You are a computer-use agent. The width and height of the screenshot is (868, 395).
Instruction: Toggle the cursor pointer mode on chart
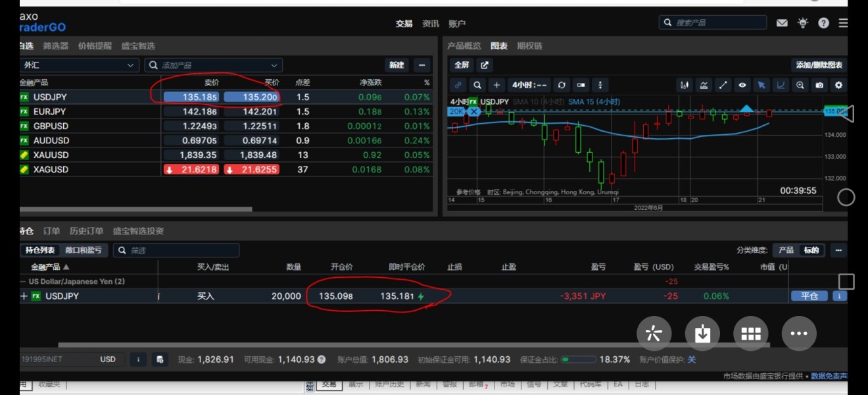761,85
